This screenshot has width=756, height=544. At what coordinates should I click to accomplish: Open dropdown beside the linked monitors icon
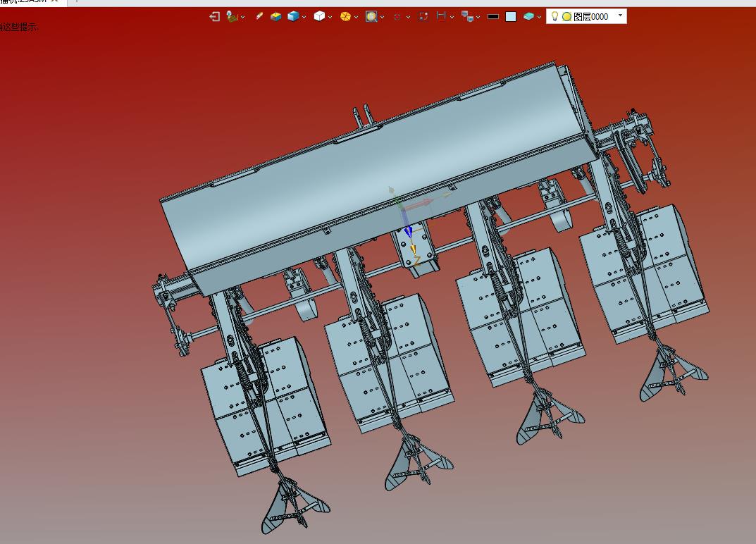pyautogui.click(x=478, y=18)
